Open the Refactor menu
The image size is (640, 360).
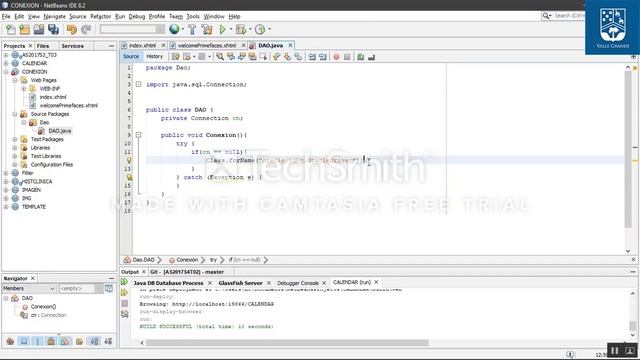pyautogui.click(x=100, y=16)
